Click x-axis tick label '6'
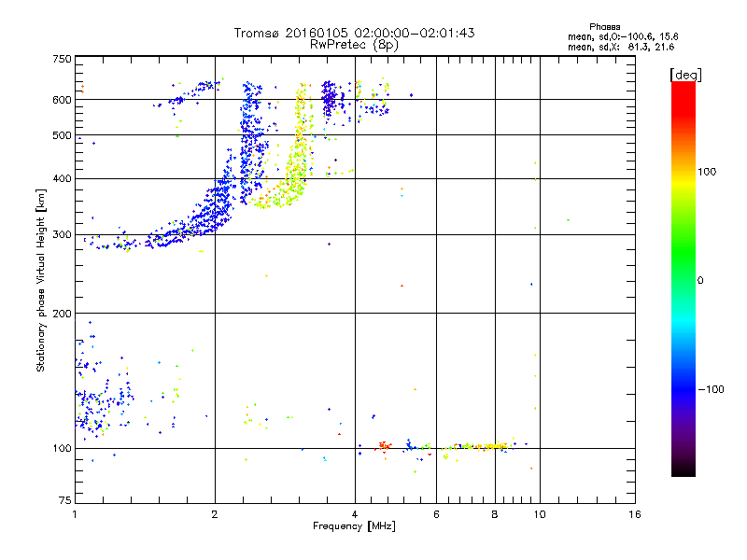 point(436,514)
